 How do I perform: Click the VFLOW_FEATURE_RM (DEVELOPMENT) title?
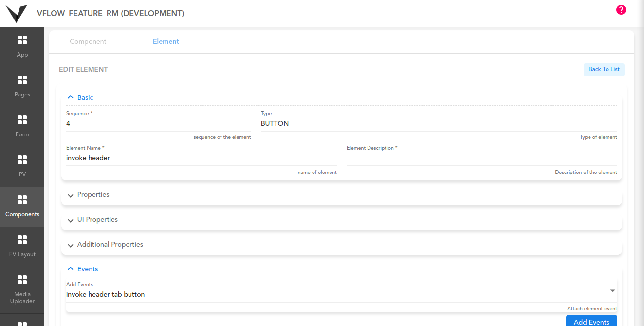[110, 14]
